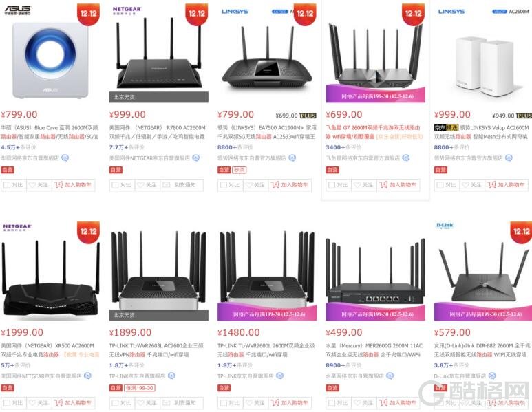This screenshot has height=412, width=532.
Task: Tick compare checkbox for Linksys EA7500
Action: pyautogui.click(x=223, y=185)
